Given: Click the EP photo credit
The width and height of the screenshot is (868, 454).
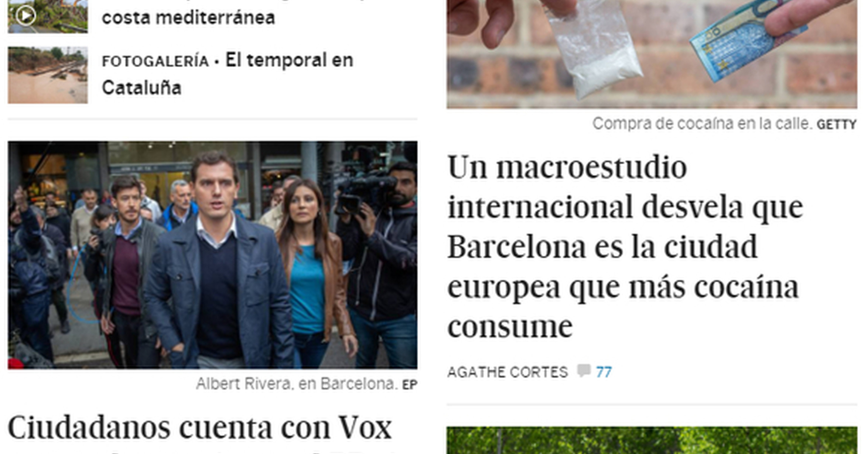Looking at the screenshot, I should (x=410, y=385).
